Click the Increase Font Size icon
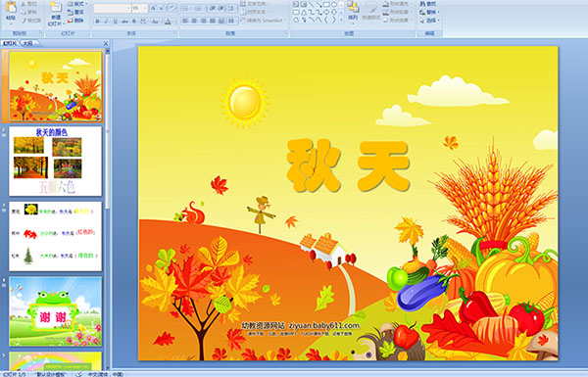The height and width of the screenshot is (377, 588). (154, 8)
